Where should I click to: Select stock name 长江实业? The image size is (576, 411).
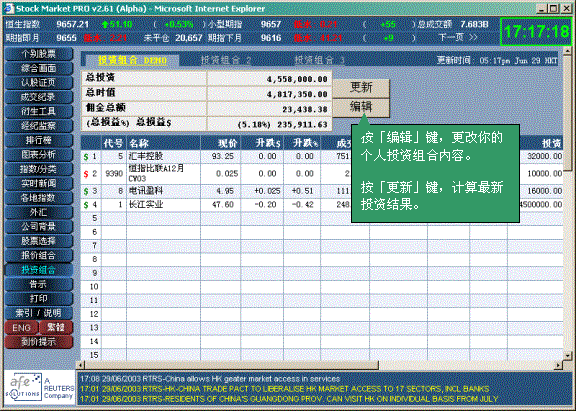(146, 205)
